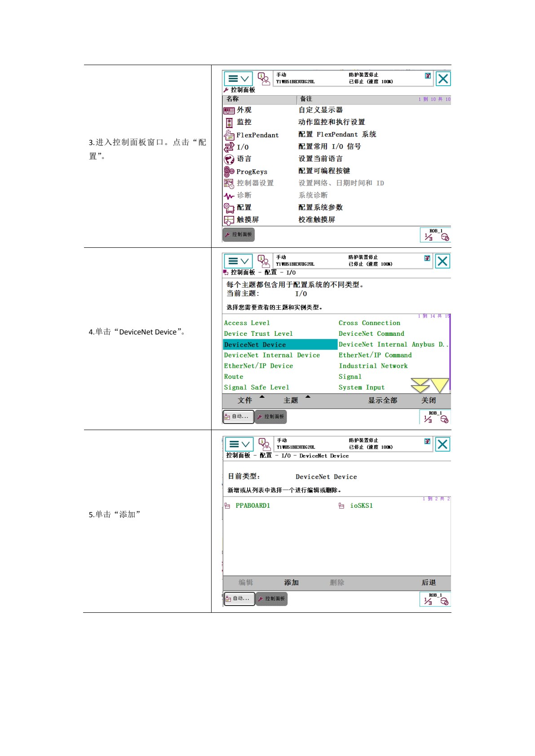Open the 诊断 waveform icon
The height and width of the screenshot is (756, 535).
click(229, 196)
